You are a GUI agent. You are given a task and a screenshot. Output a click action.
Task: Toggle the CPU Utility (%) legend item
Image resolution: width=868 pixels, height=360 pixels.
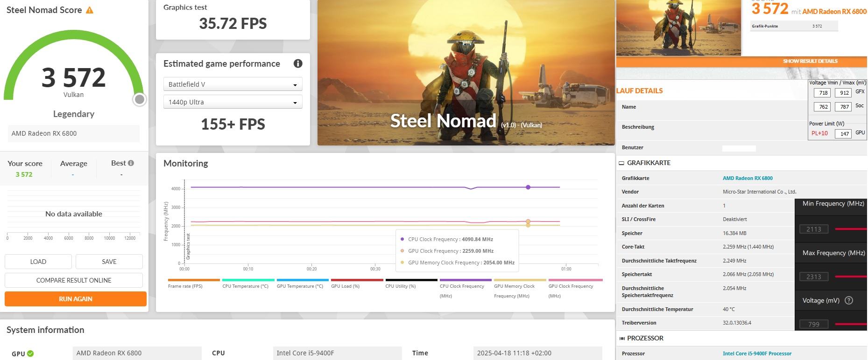[x=411, y=284]
